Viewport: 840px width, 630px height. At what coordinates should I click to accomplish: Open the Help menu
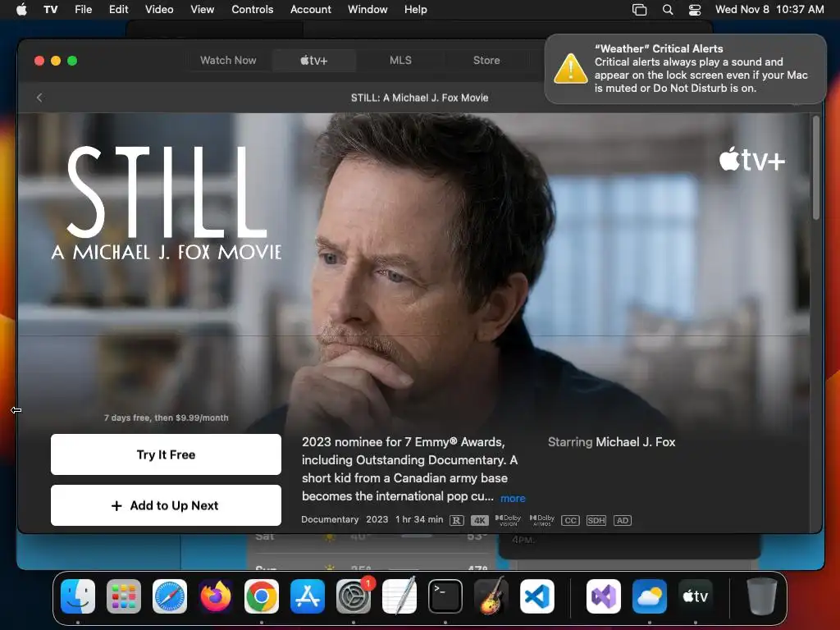click(x=415, y=9)
